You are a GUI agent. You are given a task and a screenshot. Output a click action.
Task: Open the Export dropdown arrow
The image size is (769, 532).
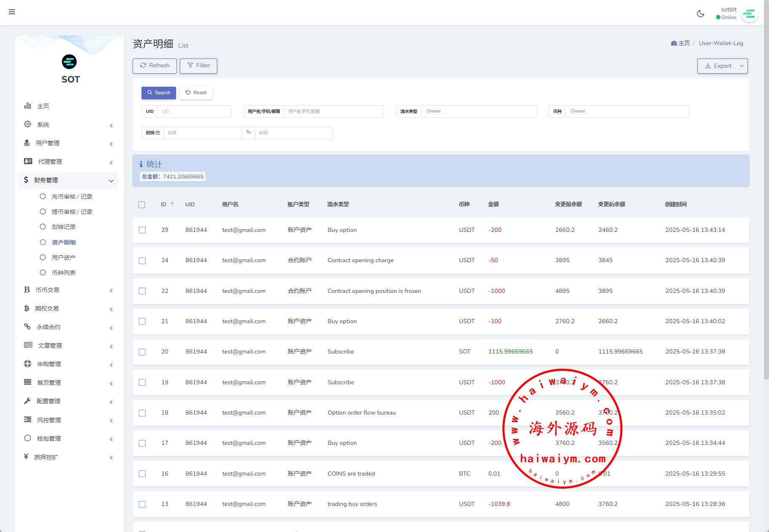tap(742, 66)
